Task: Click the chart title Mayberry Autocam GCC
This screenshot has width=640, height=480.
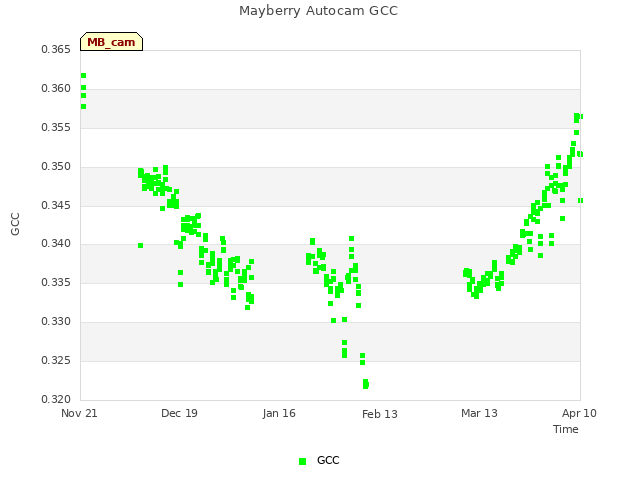Action: (x=318, y=11)
